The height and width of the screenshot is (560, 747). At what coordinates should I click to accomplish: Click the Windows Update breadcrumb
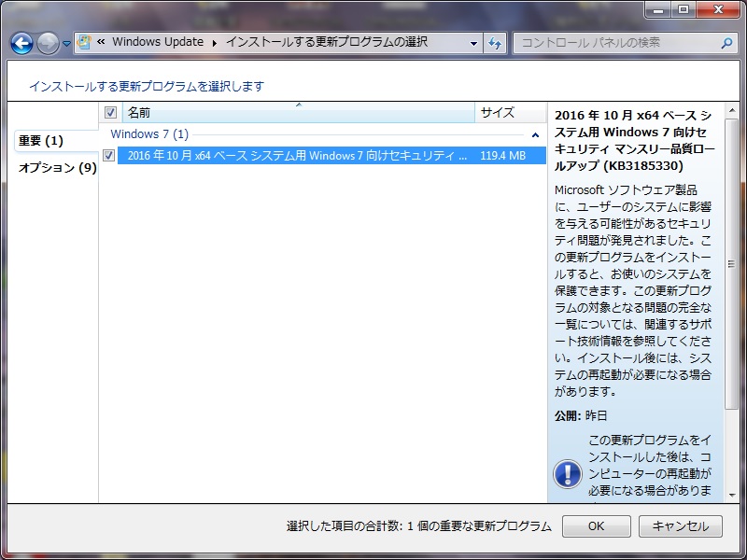click(x=158, y=42)
